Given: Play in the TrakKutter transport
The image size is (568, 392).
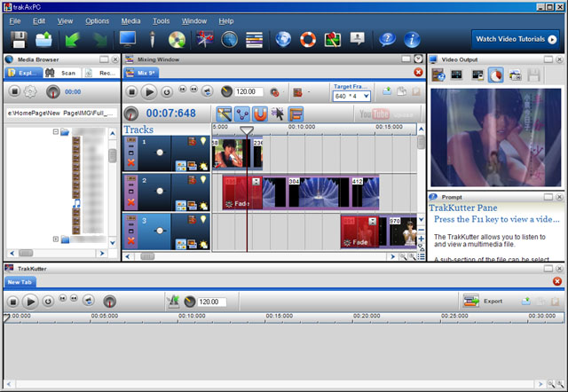Looking at the screenshot, I should click(x=30, y=302).
